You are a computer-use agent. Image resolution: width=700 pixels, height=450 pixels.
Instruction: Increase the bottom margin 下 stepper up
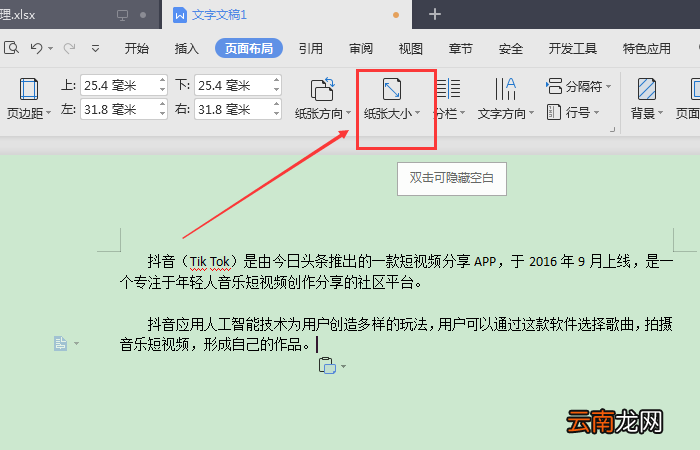click(277, 80)
